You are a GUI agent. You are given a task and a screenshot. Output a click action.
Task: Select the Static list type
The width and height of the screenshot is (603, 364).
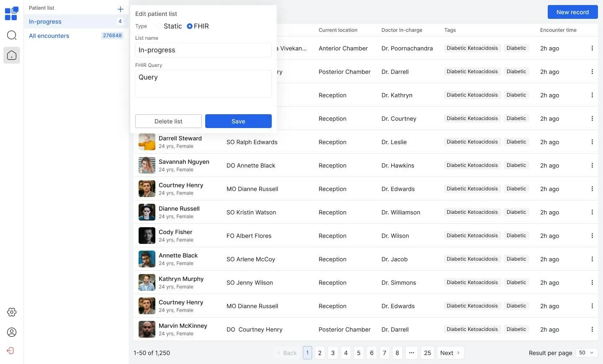click(160, 26)
